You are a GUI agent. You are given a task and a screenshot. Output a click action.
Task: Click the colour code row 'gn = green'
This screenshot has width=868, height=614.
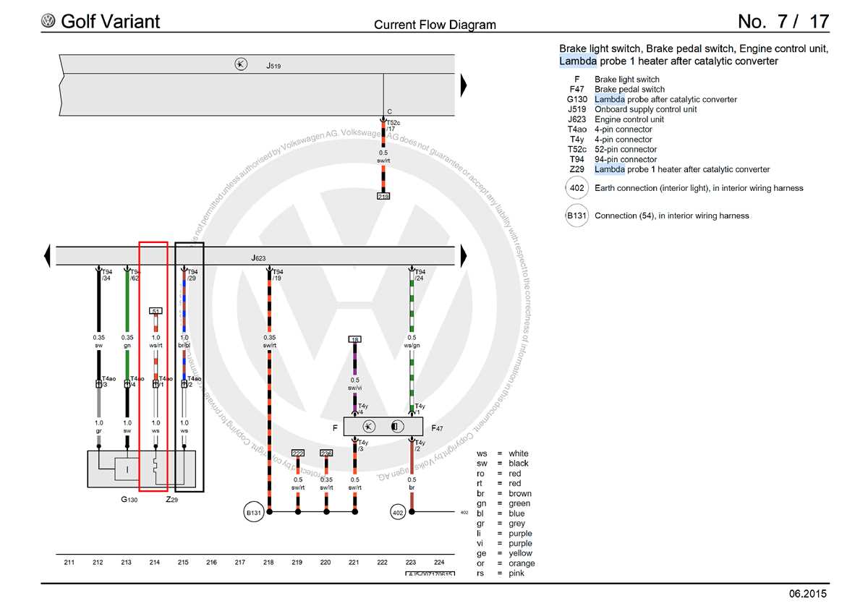503,503
